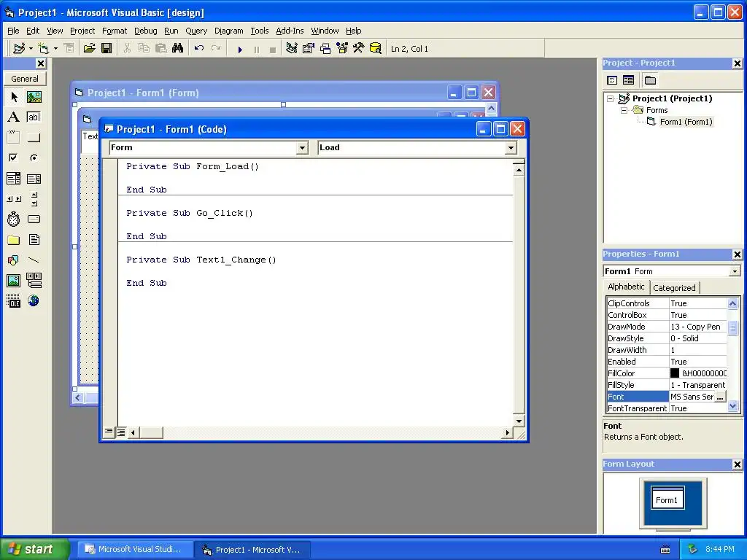The width and height of the screenshot is (747, 560).
Task: Select the Pointer tool in toolbox
Action: pos(14,97)
